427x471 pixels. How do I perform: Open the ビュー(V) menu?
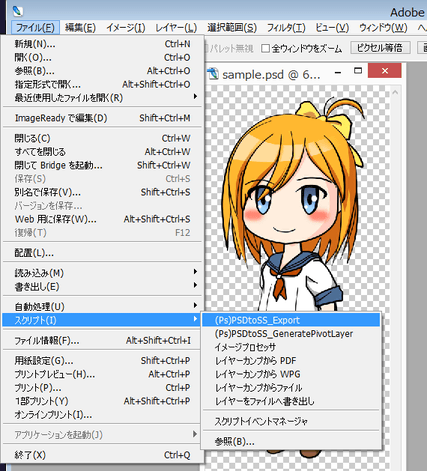332,28
